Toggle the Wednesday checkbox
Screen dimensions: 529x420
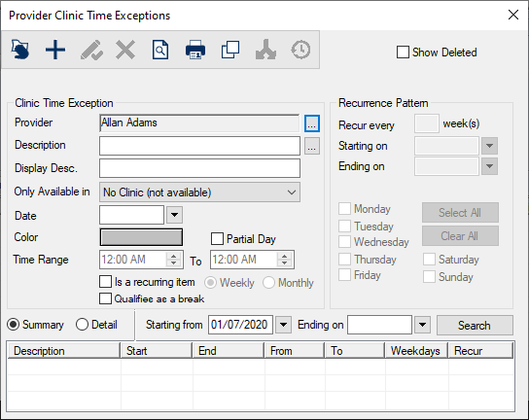coord(344,241)
